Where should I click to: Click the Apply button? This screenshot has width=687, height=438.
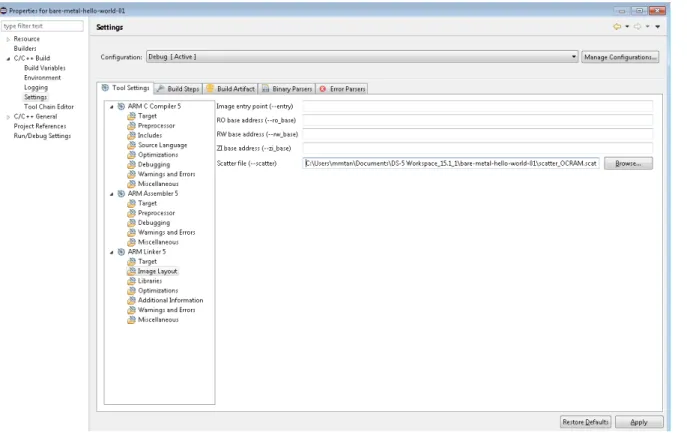(x=639, y=422)
